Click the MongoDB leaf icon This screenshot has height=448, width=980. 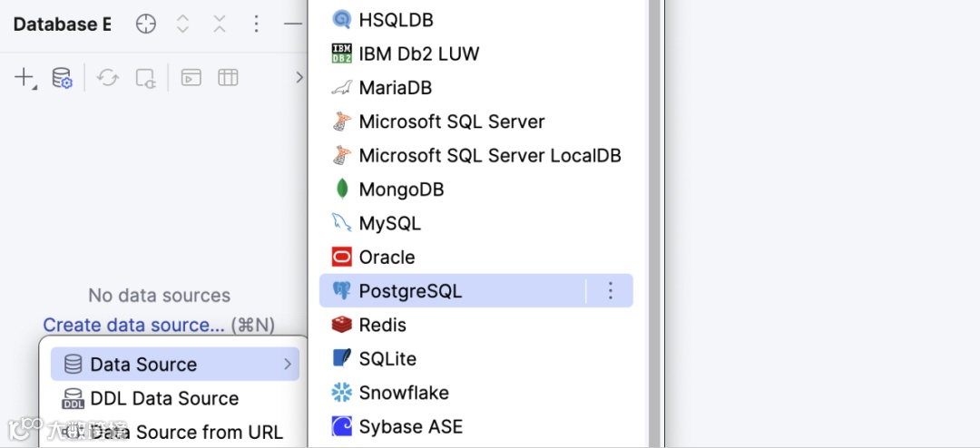pyautogui.click(x=342, y=189)
